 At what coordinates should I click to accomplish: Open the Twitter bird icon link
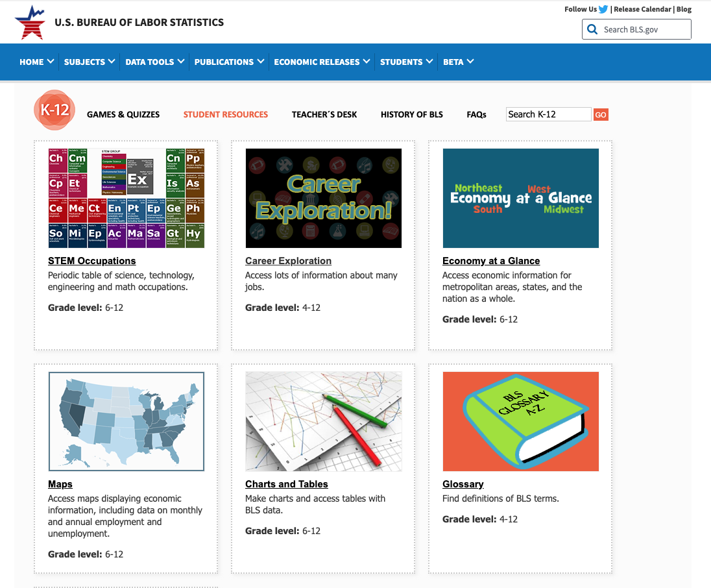(603, 9)
